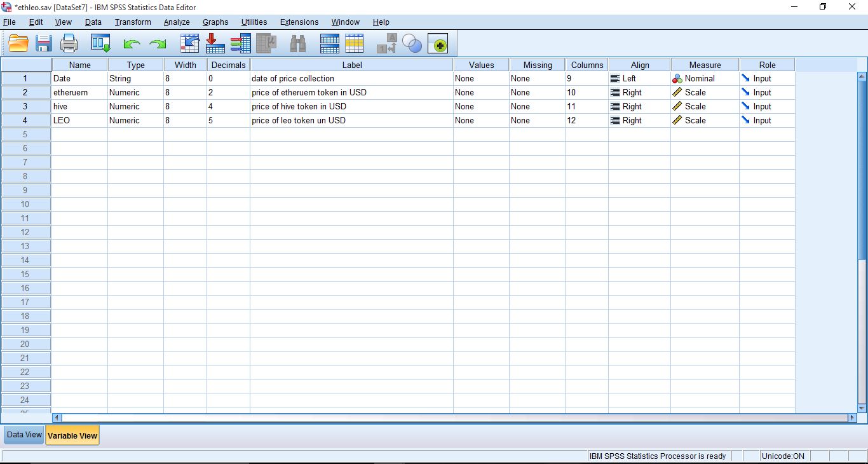Image resolution: width=868 pixels, height=464 pixels.
Task: Open the View menu
Action: (x=64, y=22)
